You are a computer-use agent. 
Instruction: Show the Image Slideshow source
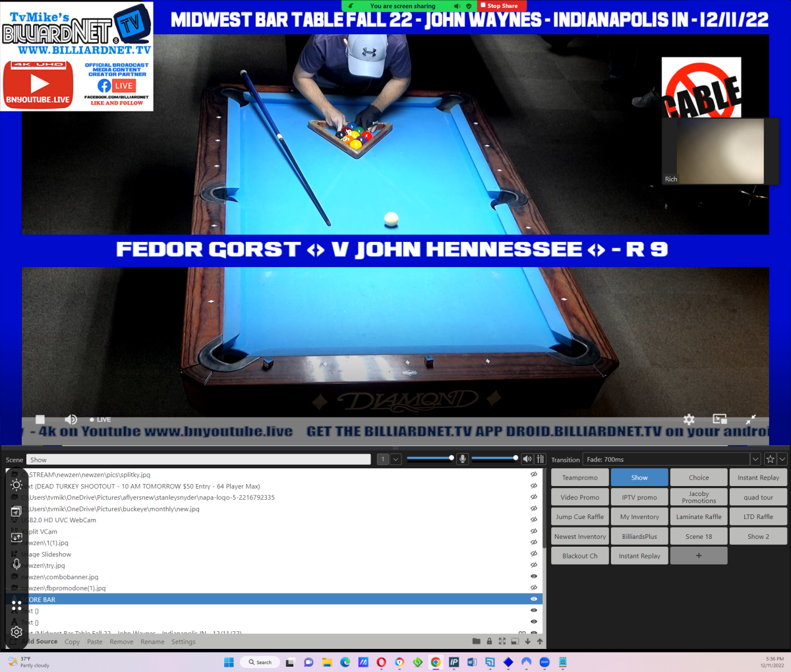pyautogui.click(x=534, y=554)
